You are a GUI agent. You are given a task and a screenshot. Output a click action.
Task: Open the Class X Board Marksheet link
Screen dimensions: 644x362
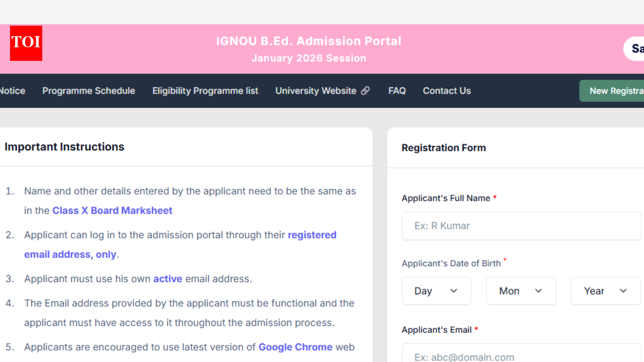112,210
